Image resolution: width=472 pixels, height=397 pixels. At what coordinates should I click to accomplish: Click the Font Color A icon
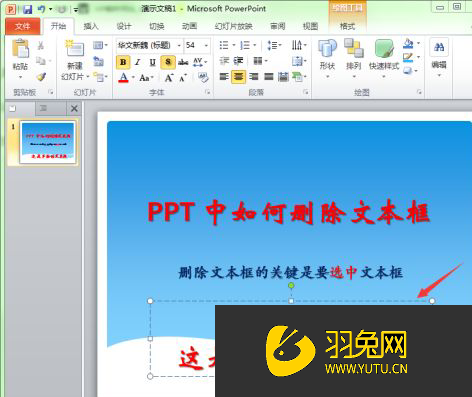pyautogui.click(x=123, y=78)
